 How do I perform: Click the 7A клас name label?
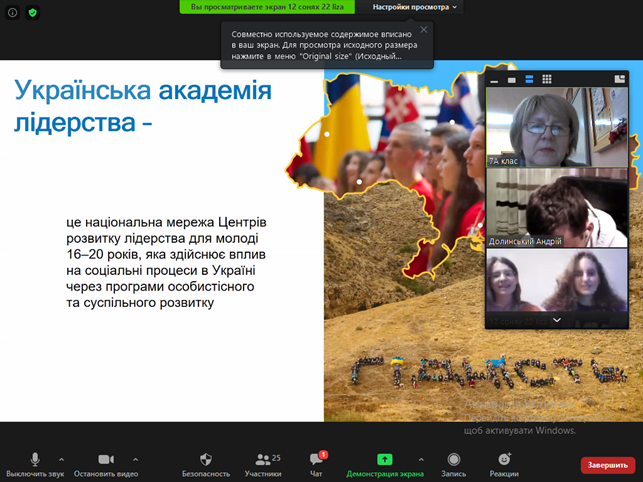[x=503, y=161]
